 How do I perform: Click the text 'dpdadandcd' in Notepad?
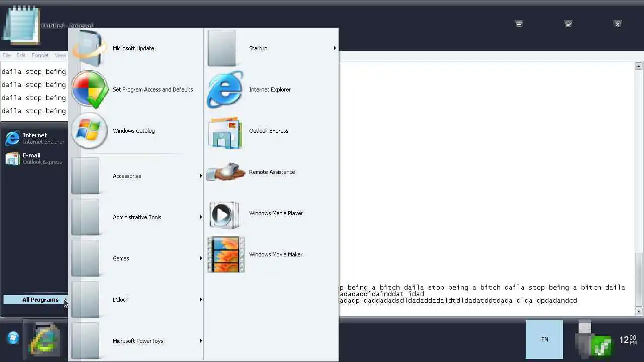tap(556, 300)
